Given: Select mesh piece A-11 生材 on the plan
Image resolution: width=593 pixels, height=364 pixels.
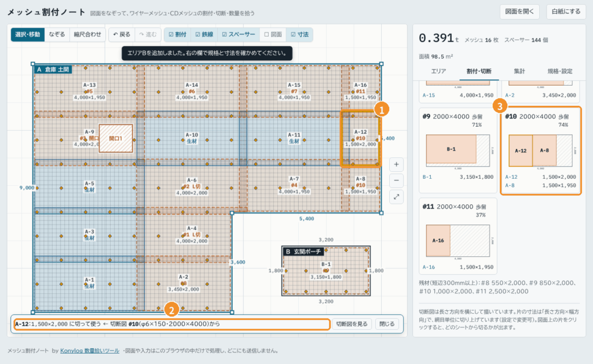Looking at the screenshot, I should (x=294, y=138).
